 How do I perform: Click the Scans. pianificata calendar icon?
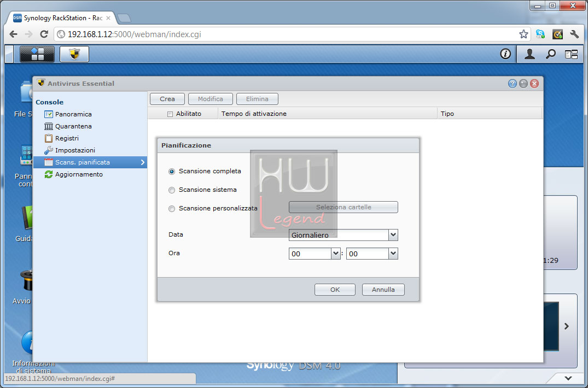48,162
